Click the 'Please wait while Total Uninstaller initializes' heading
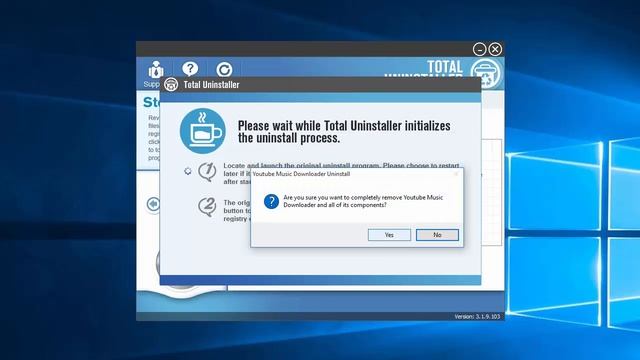 344,131
